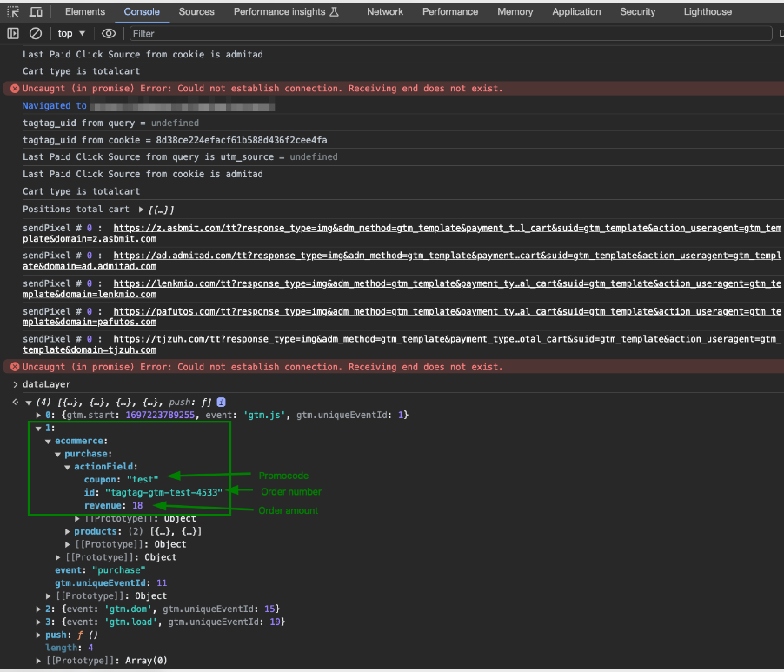Toggle the device toolbar icon
Screen dimensions: 784x672
pyautogui.click(x=36, y=12)
